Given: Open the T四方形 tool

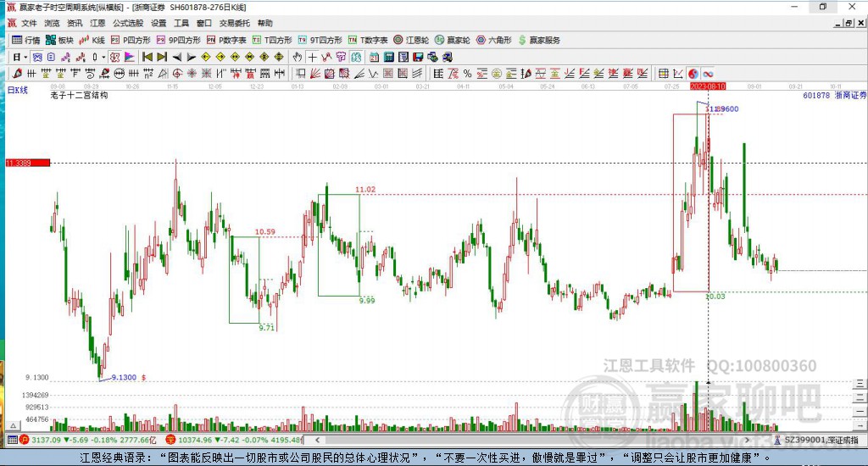Looking at the screenshot, I should click(272, 40).
